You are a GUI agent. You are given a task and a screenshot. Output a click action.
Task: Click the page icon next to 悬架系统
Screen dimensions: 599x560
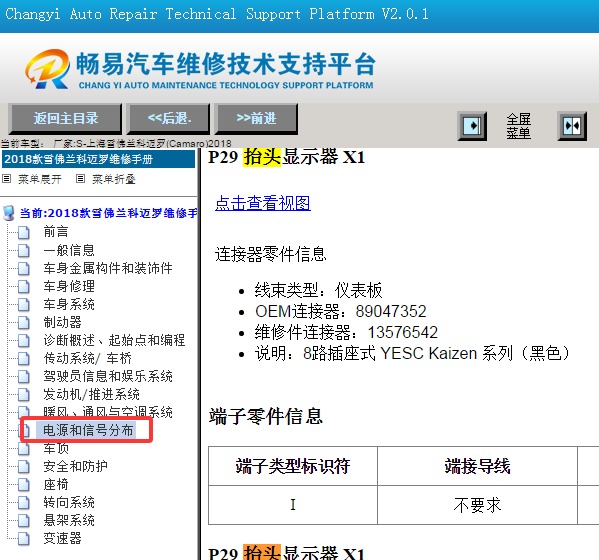pos(24,521)
